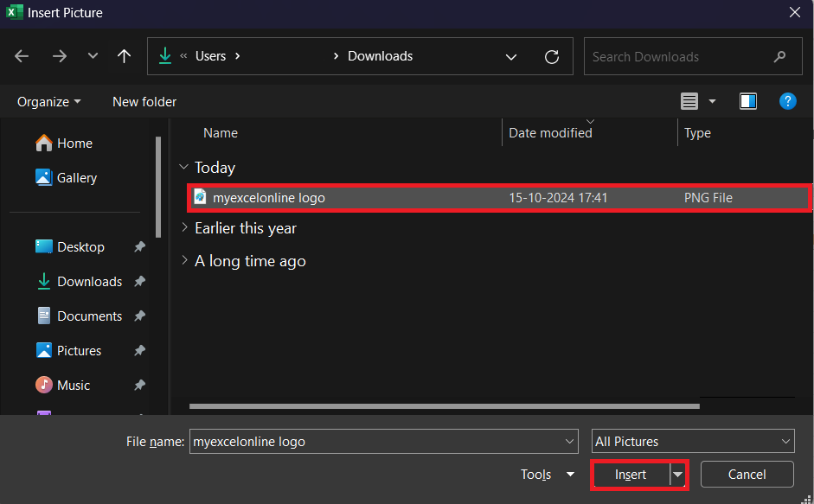
Task: Click the pin icon next to Music
Action: (139, 386)
